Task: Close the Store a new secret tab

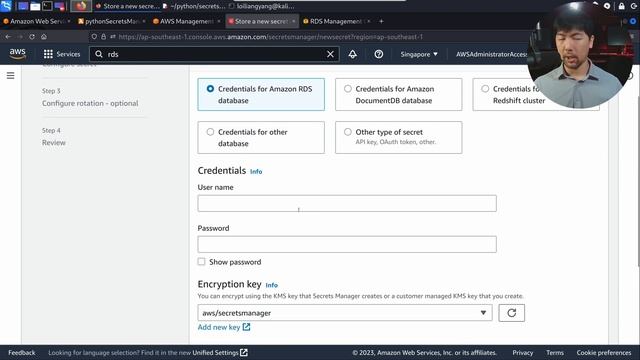Action: point(293,21)
